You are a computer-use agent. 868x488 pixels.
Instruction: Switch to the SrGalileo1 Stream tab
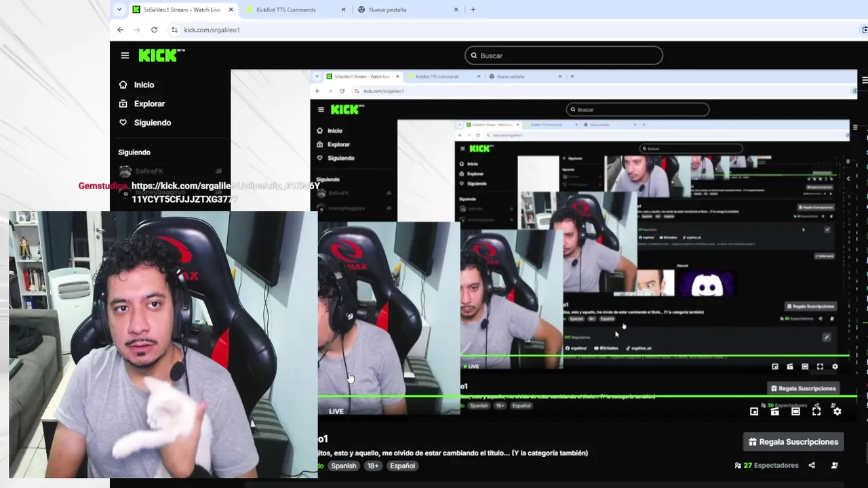click(x=182, y=9)
